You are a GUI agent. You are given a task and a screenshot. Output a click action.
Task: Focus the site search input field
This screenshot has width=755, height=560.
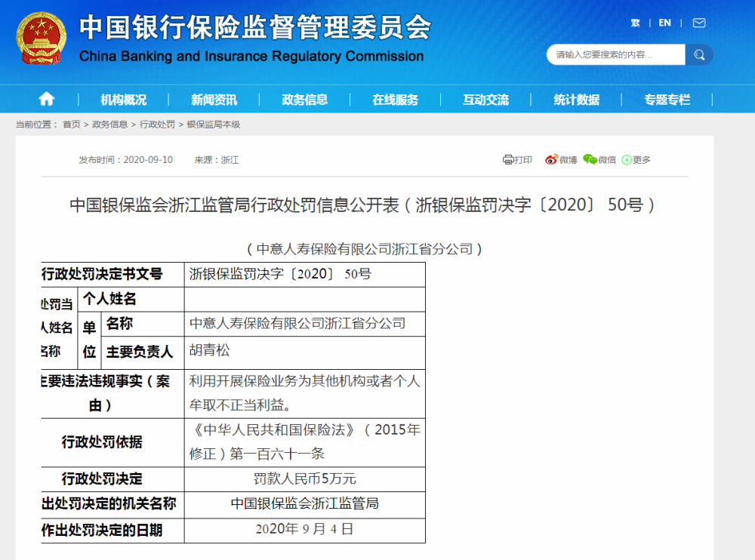coord(616,54)
